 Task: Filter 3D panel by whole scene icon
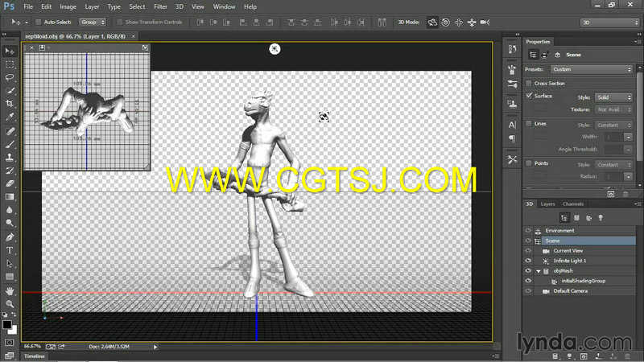[x=565, y=218]
